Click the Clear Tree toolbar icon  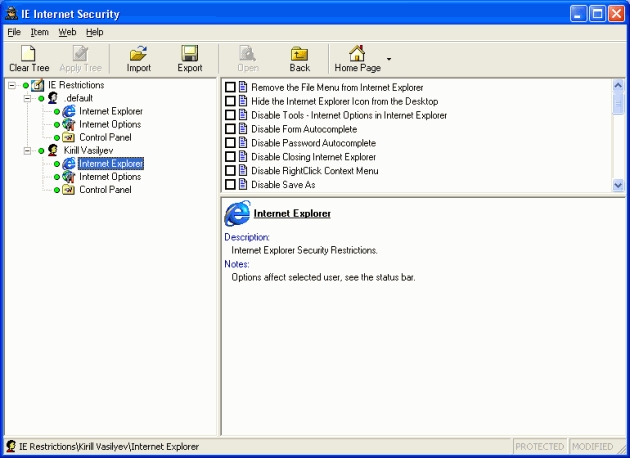tap(29, 54)
